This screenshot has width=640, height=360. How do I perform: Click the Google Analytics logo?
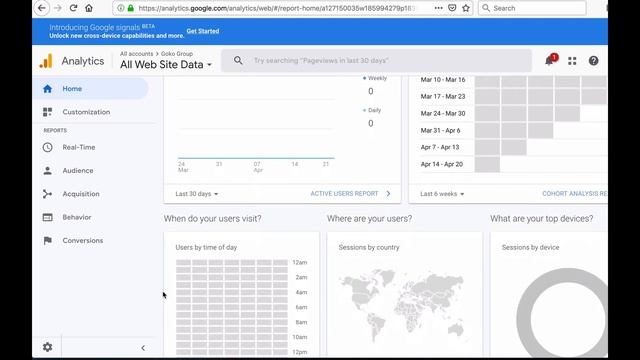[x=46, y=61]
